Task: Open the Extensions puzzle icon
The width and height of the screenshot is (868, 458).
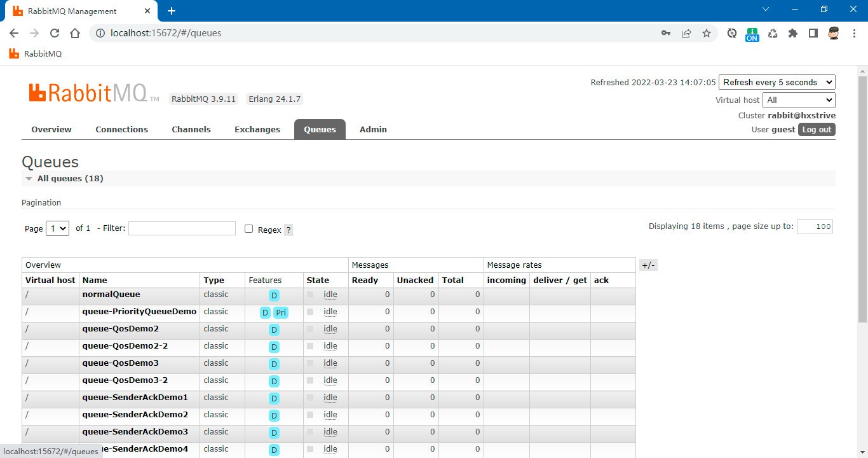Action: [x=793, y=33]
